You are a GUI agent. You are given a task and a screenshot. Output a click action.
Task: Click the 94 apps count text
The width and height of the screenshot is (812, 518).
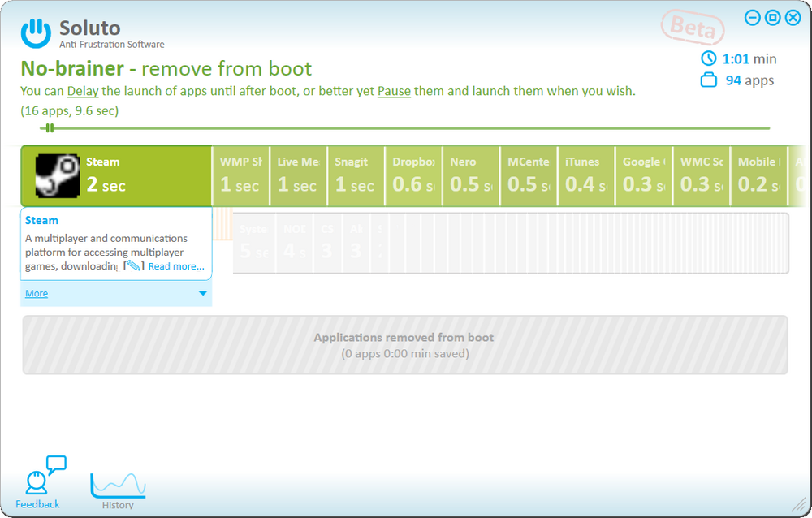point(749,80)
